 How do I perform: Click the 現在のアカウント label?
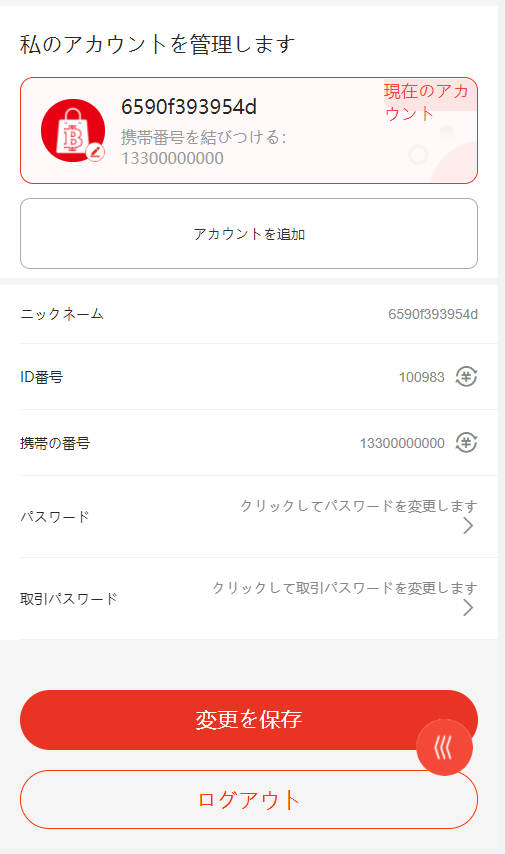[x=426, y=102]
